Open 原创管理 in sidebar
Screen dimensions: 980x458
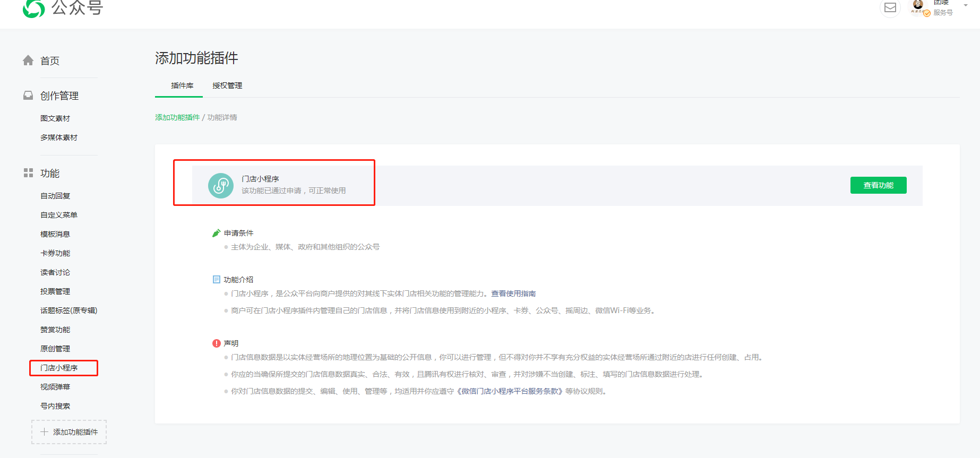[55, 349]
